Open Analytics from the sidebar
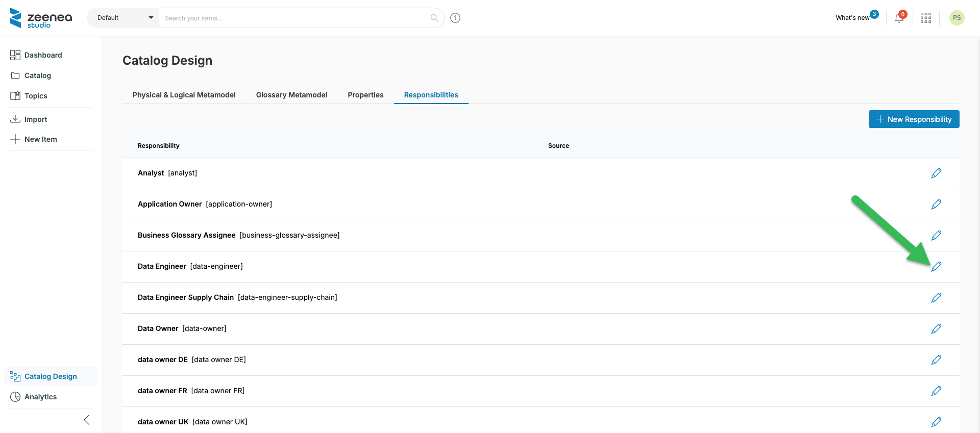This screenshot has height=433, width=980. [x=40, y=397]
